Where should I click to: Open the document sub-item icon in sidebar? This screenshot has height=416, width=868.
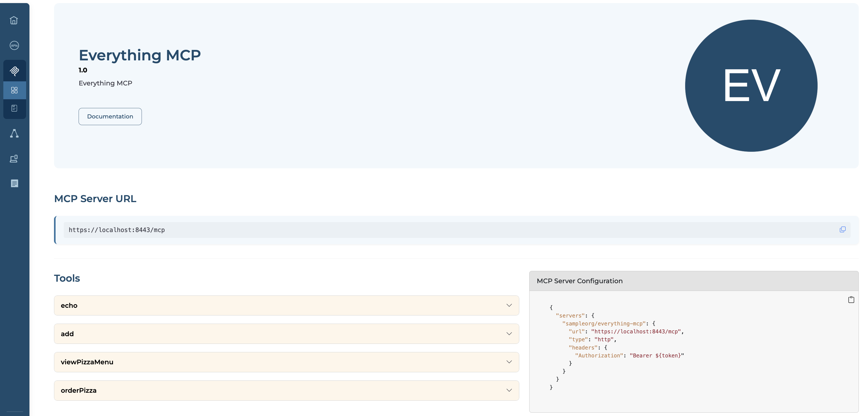15,108
